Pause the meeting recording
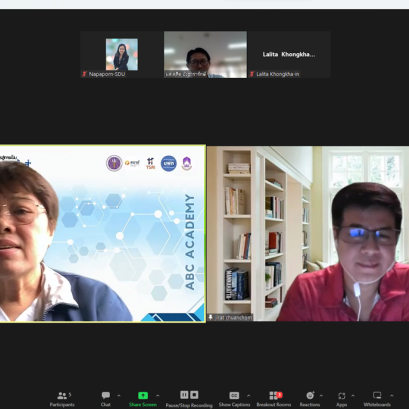This screenshot has width=409, height=409. (184, 395)
